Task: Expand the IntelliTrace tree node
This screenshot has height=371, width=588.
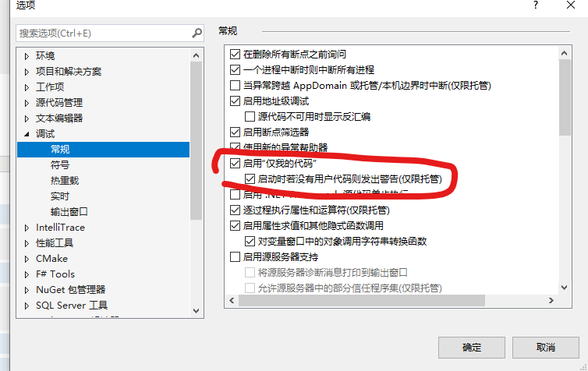Action: pyautogui.click(x=27, y=228)
